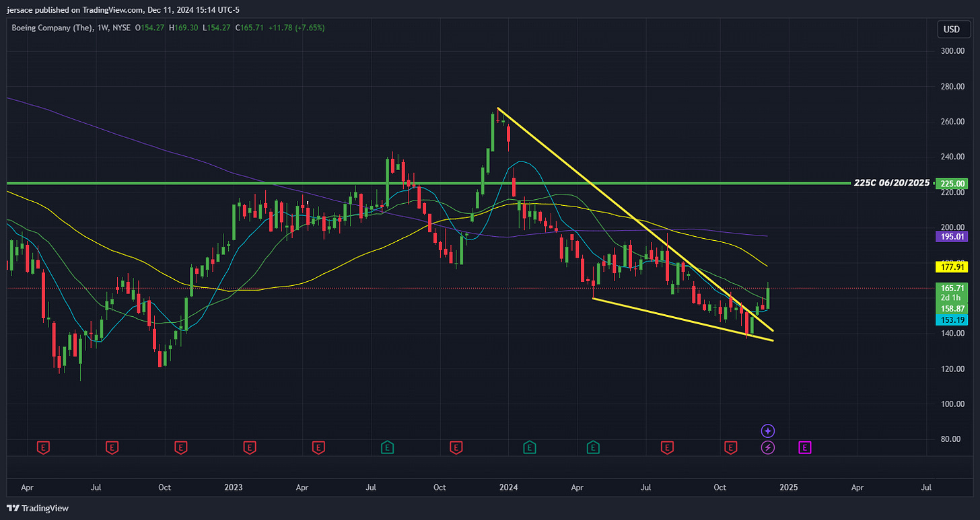
Task: Open the green earnings marker after Jul 2023
Action: click(387, 447)
